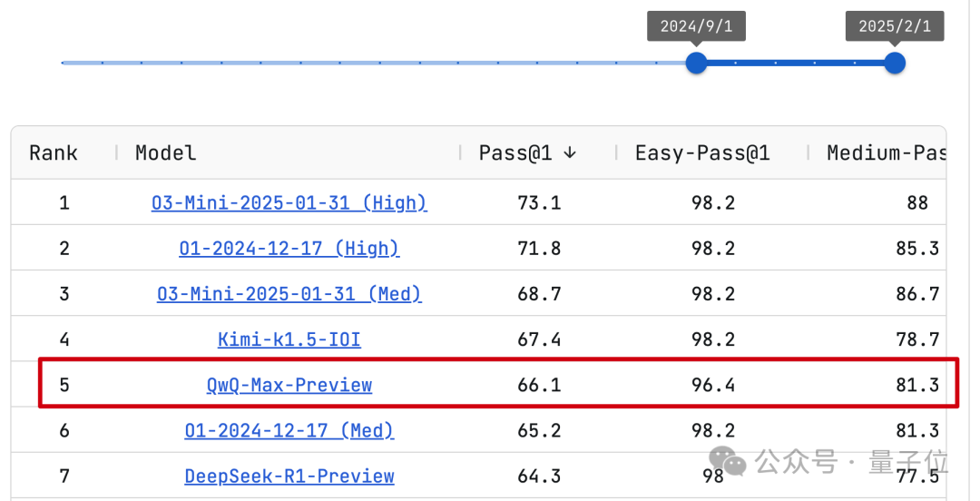Sort by the Medium-Pass column header
Image resolution: width=980 pixels, height=501 pixels.
(x=886, y=152)
